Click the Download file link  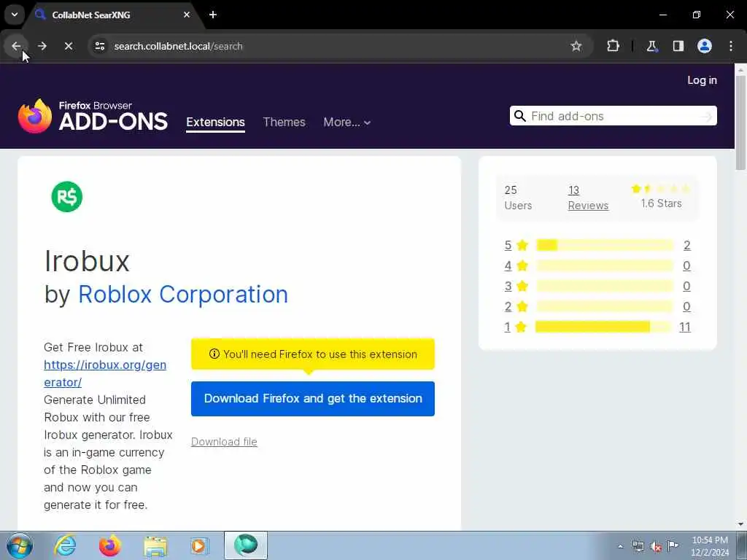coord(224,442)
